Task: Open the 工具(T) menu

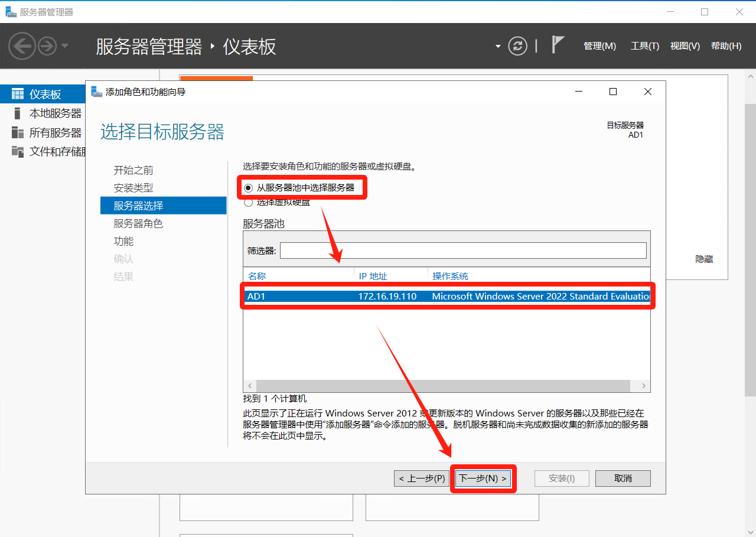Action: 644,46
